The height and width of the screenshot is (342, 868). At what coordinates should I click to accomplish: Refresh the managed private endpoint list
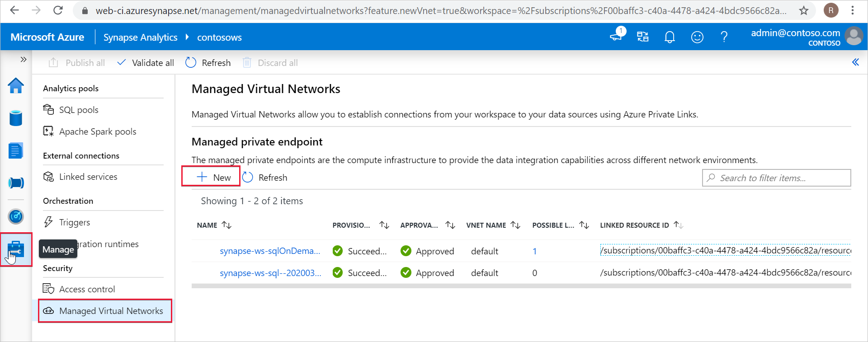click(x=265, y=178)
